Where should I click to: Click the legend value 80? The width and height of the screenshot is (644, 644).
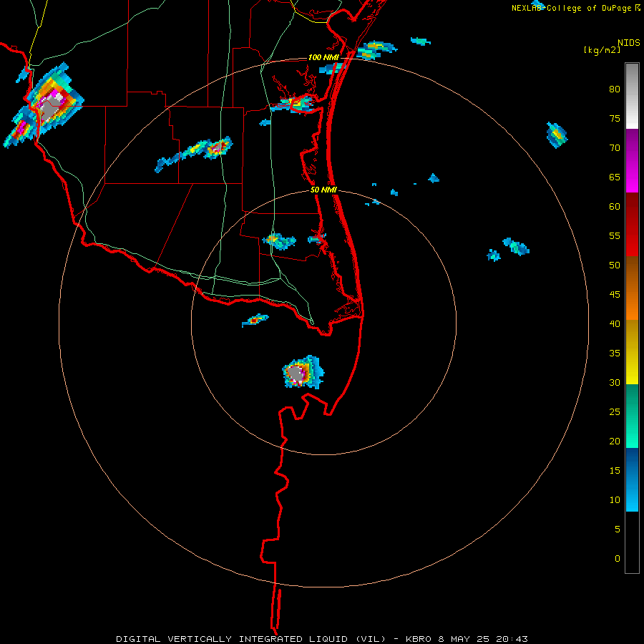pos(615,89)
